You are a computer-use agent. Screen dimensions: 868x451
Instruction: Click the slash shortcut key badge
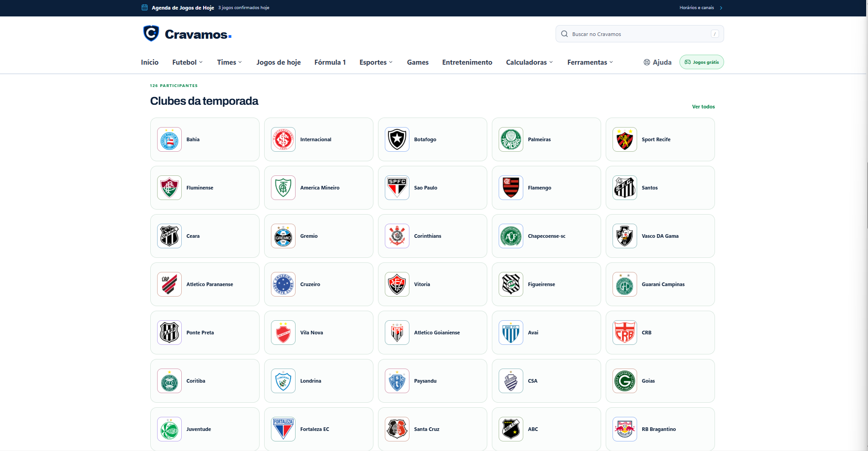coord(715,34)
